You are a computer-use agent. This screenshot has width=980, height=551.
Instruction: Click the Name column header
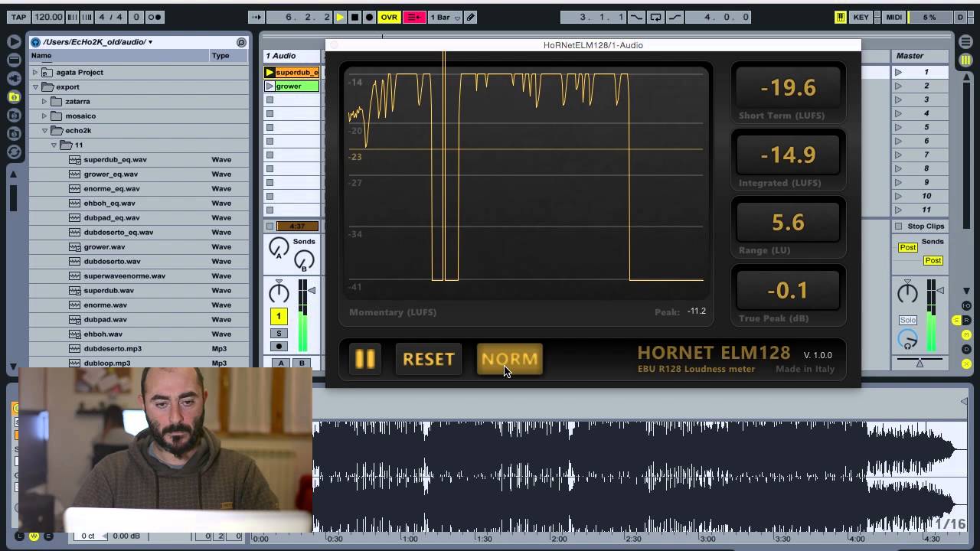[119, 56]
